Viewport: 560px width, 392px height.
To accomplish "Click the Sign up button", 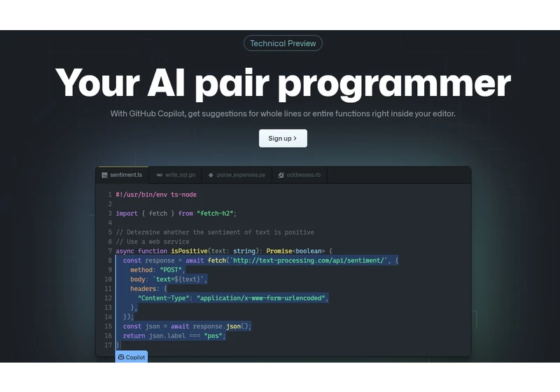I will click(x=283, y=138).
